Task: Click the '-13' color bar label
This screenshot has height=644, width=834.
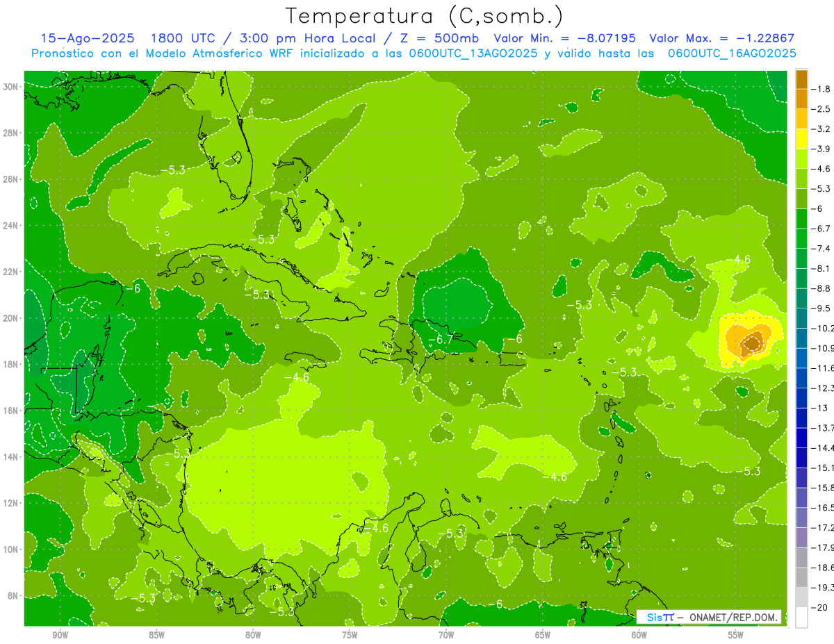Action: [819, 408]
